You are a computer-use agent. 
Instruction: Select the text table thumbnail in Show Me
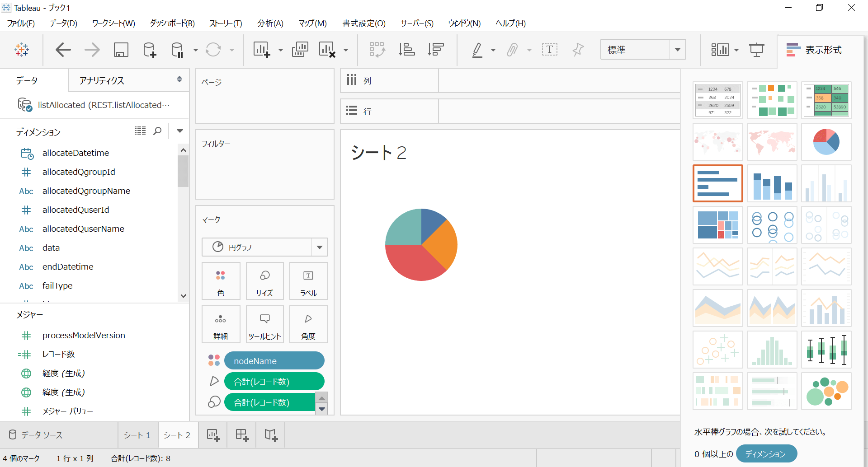717,100
